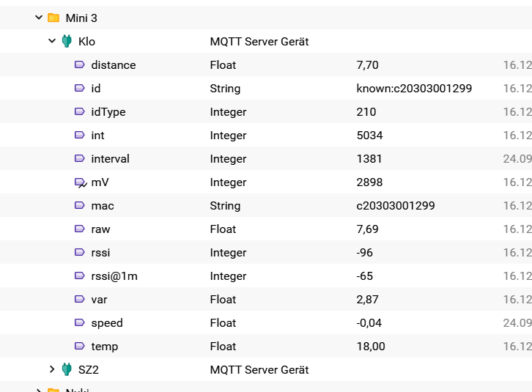Click the var variable name
532x392 pixels.
(x=99, y=300)
